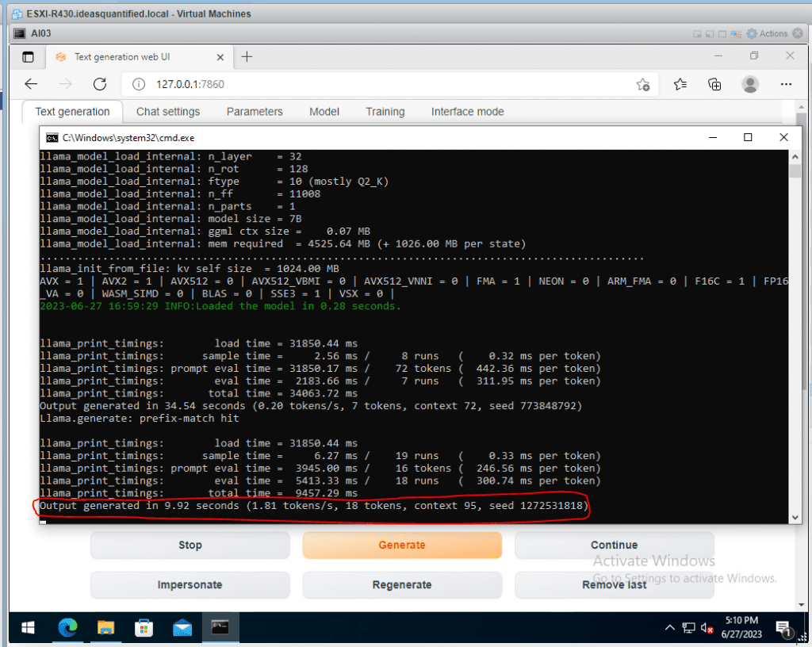812x647 pixels.
Task: Open the Actions gear menu for AI03
Action: click(x=767, y=33)
